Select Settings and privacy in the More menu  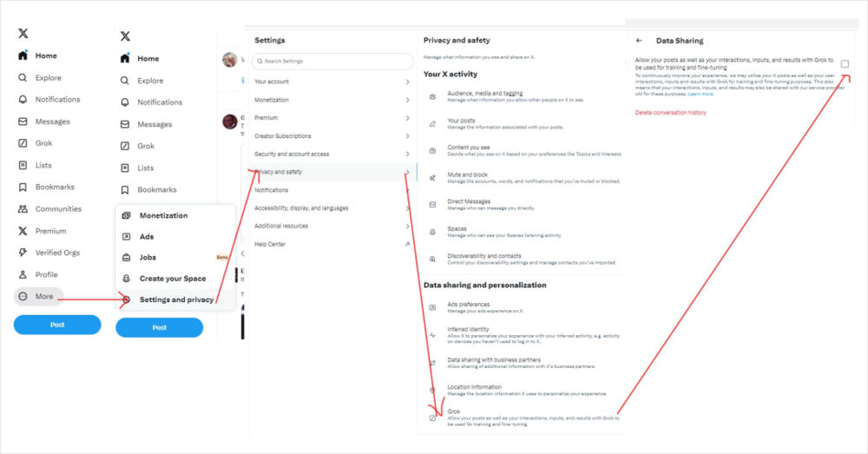point(175,299)
